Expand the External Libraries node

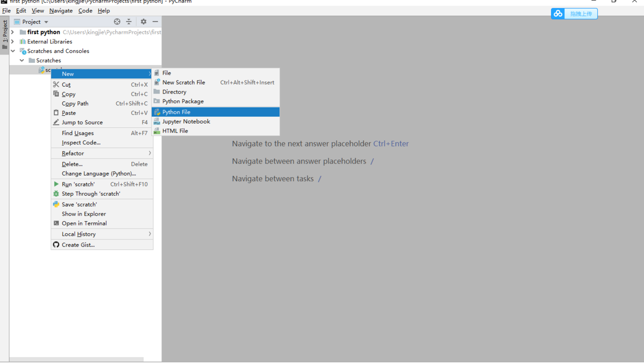[x=13, y=42]
